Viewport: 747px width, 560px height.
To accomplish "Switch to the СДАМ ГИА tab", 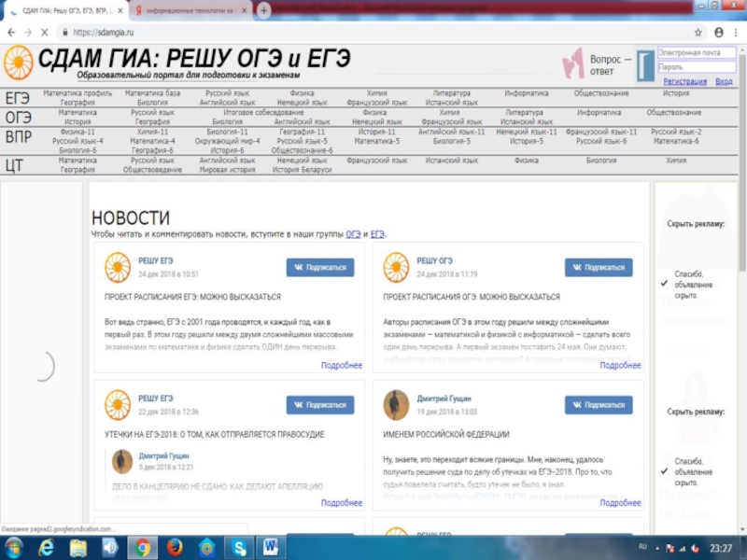I will [65, 10].
